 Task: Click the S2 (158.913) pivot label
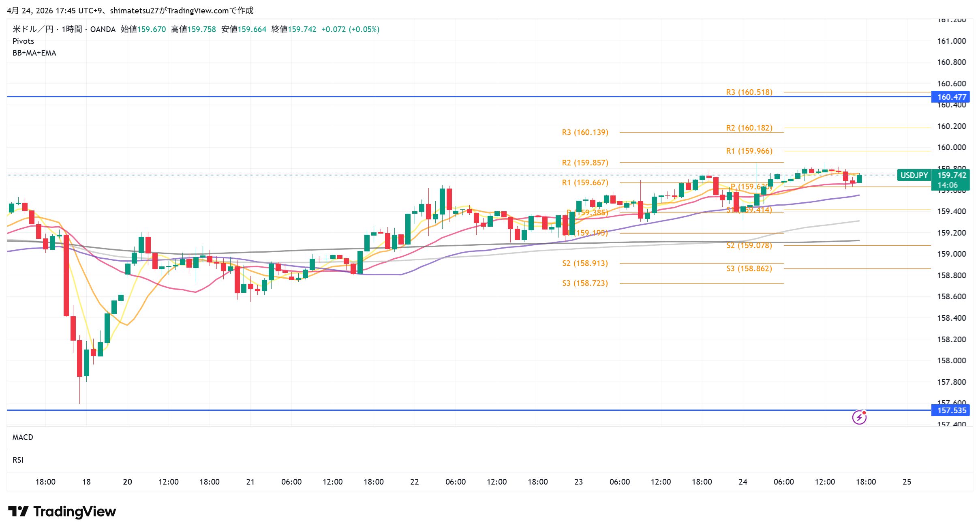point(585,263)
